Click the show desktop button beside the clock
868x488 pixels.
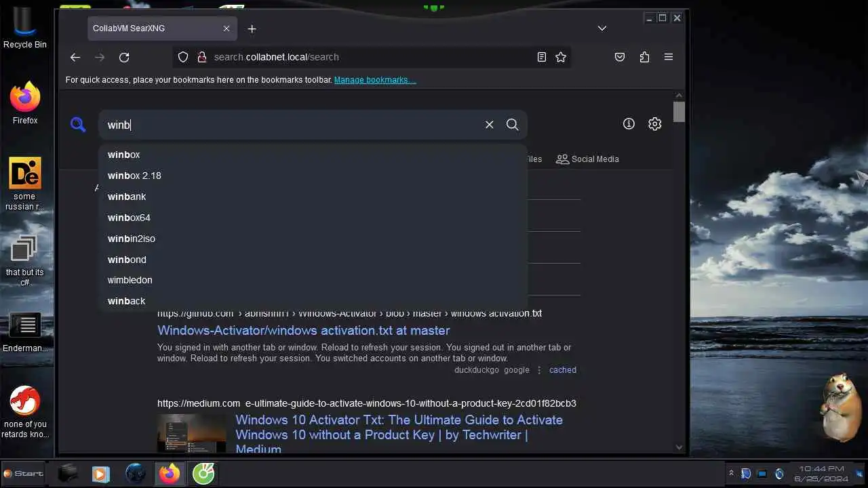(x=860, y=474)
